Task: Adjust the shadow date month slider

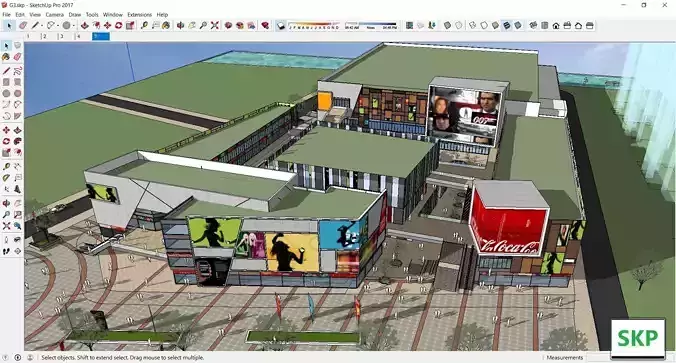Action: click(314, 25)
